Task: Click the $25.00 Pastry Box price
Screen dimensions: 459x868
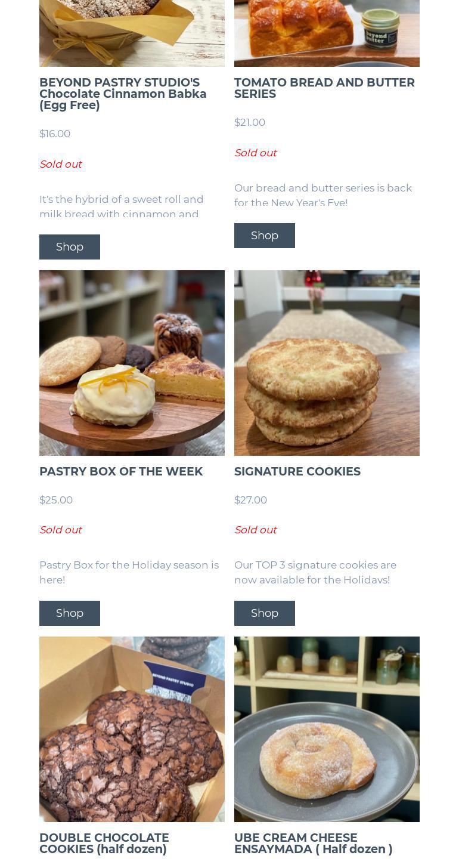Action: 56,500
